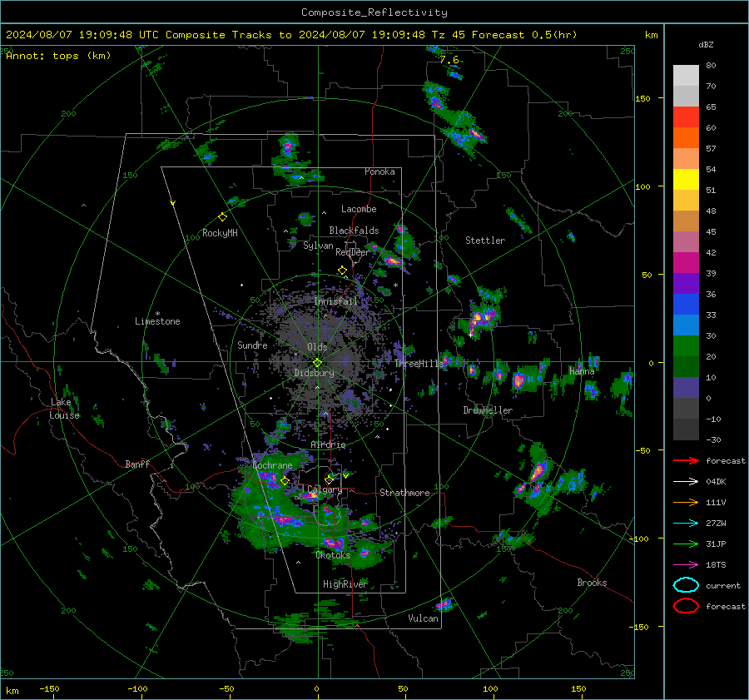Image resolution: width=749 pixels, height=700 pixels.
Task: Click the Lacombe city label
Action: coord(359,209)
